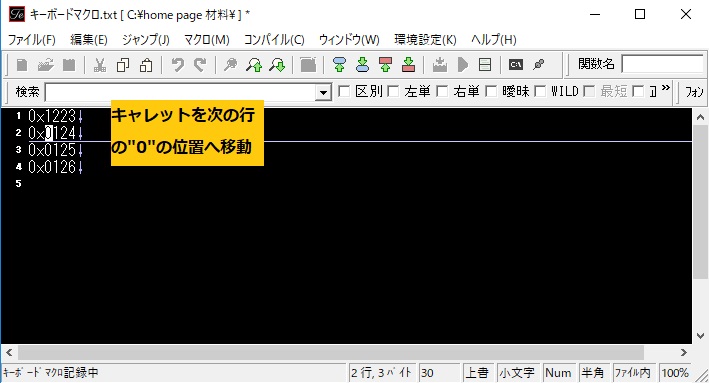
Task: Toggle the 左単 checkbox
Action: 393,92
